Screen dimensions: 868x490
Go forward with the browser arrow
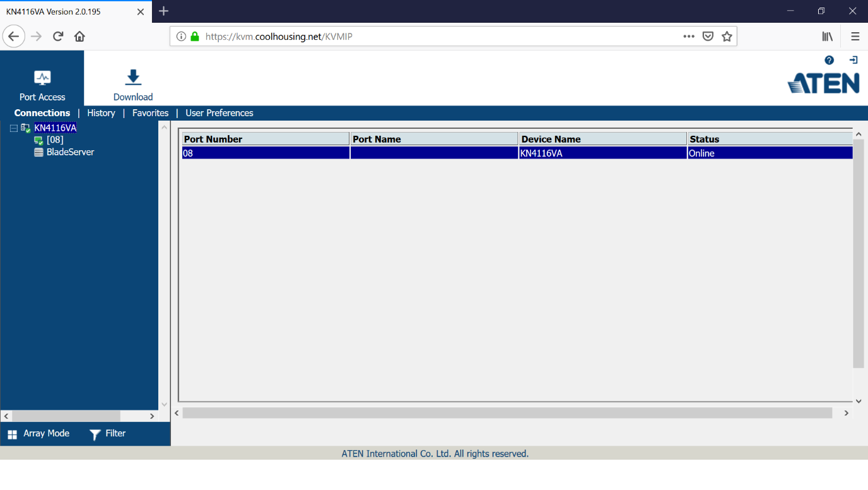click(37, 37)
